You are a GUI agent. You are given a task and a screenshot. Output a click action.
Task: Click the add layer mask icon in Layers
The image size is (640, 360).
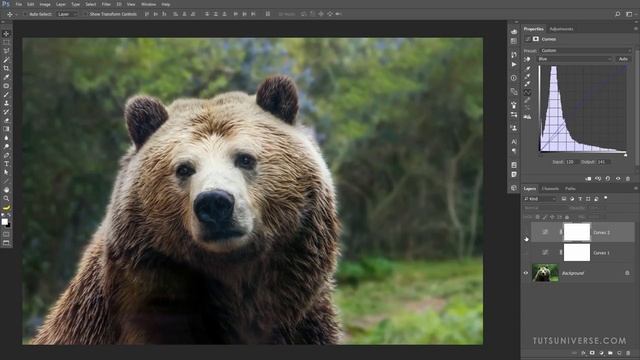click(592, 353)
